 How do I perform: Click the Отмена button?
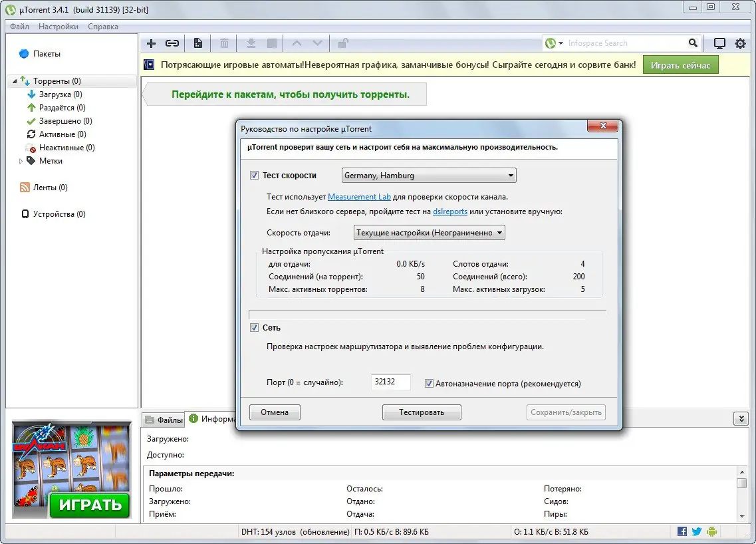click(275, 412)
